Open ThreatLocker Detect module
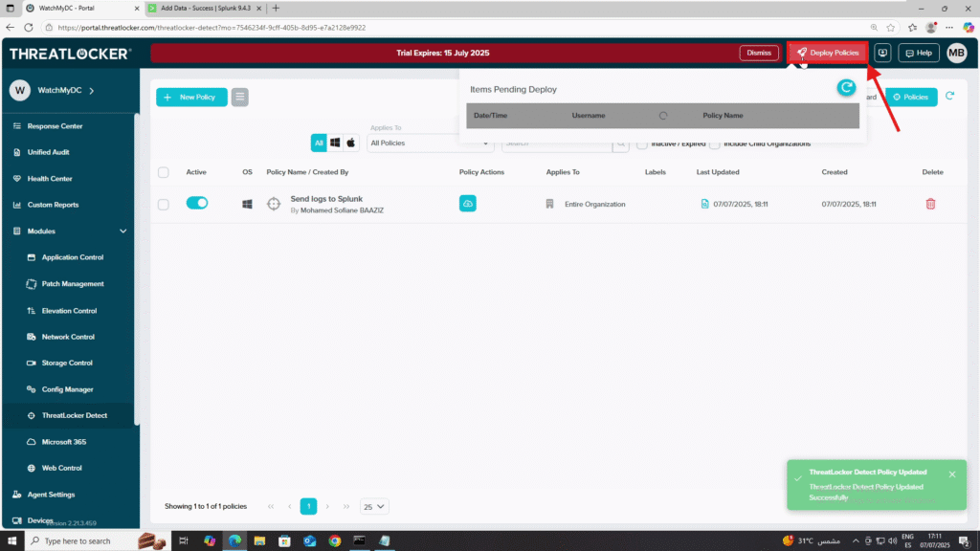The width and height of the screenshot is (980, 551). [74, 415]
